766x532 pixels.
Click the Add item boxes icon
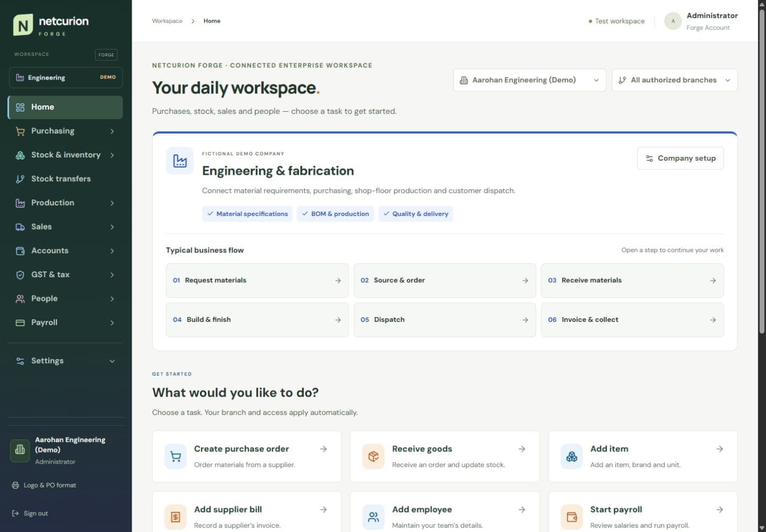coord(572,456)
